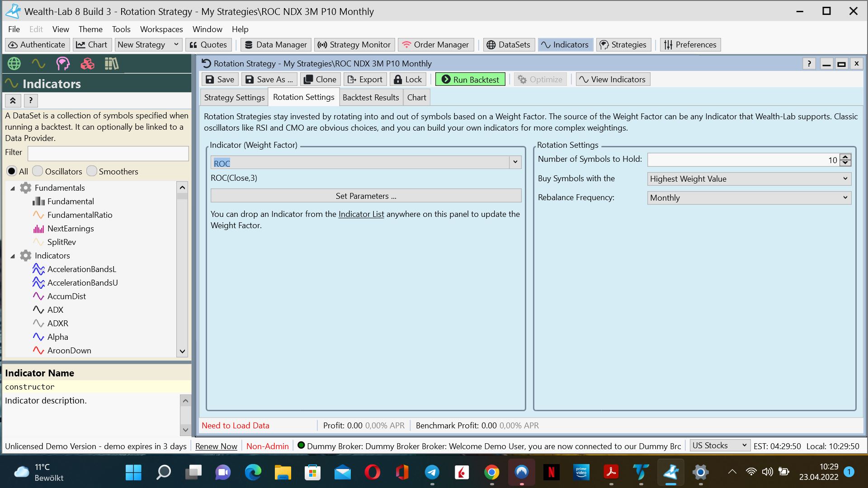This screenshot has height=488, width=868.
Task: Click the globe DataSets icon in left panel
Action: [x=14, y=64]
